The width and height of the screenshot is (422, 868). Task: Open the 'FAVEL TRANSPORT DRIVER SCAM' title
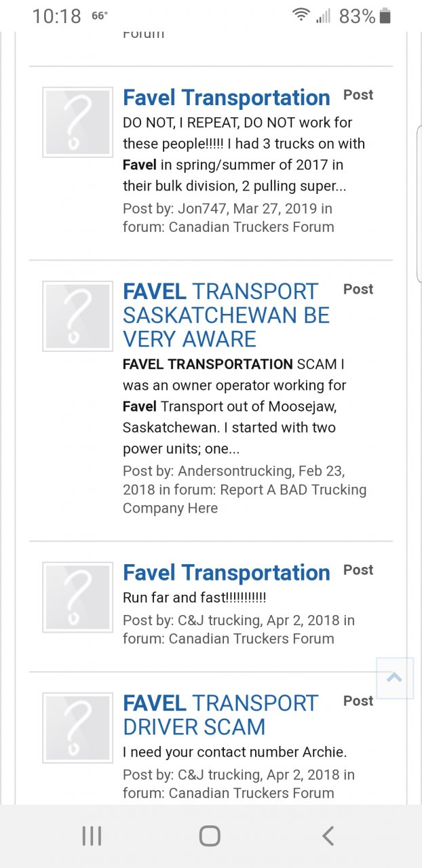tap(220, 715)
